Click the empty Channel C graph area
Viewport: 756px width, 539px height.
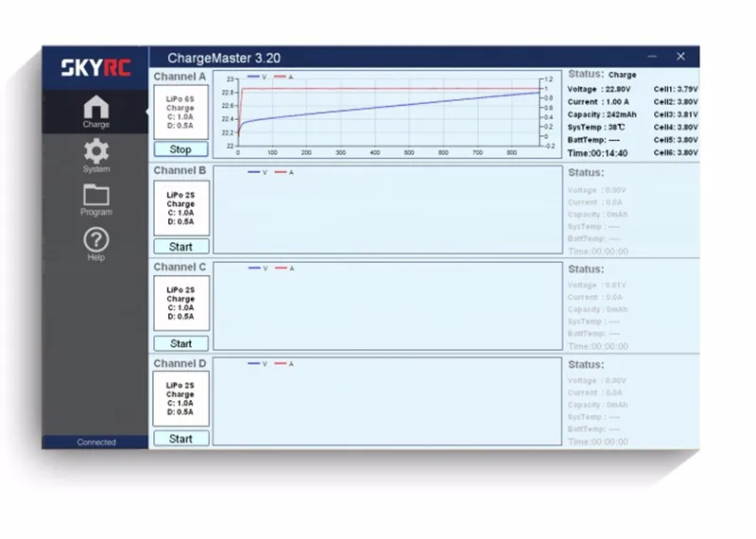[387, 306]
